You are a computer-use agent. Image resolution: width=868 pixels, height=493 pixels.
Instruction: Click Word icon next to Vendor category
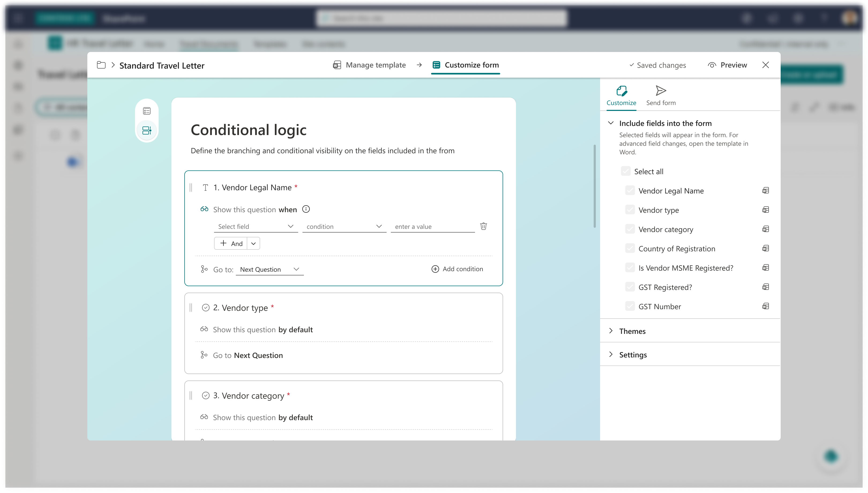[x=765, y=229]
